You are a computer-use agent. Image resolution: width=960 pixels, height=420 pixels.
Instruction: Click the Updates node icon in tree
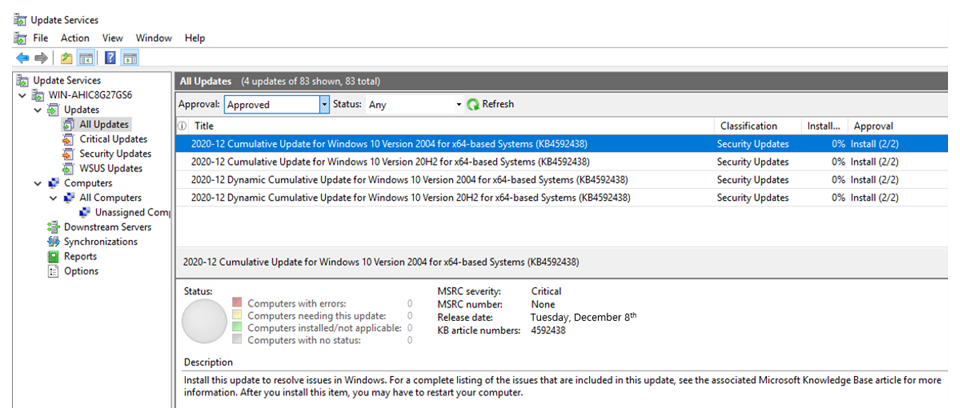pos(54,110)
